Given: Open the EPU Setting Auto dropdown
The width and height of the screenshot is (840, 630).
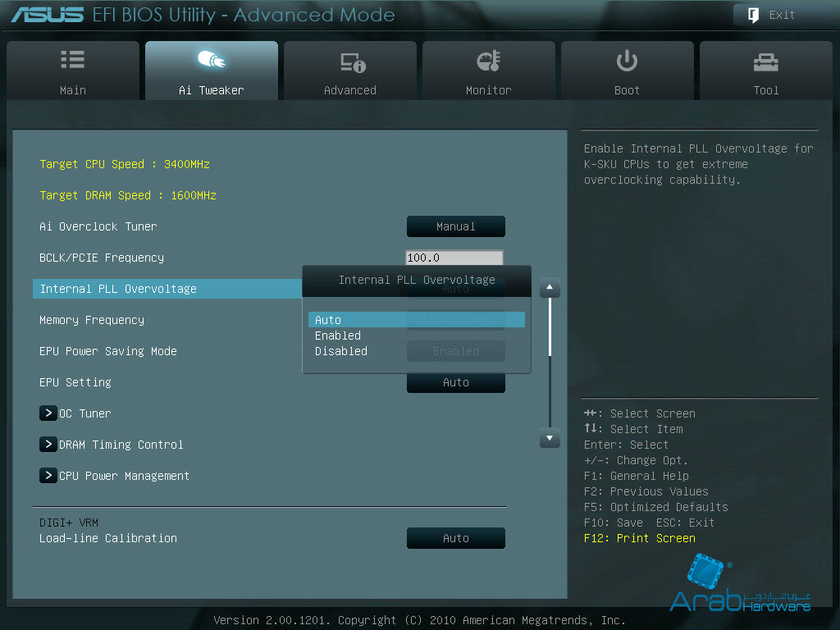Looking at the screenshot, I should [x=456, y=382].
